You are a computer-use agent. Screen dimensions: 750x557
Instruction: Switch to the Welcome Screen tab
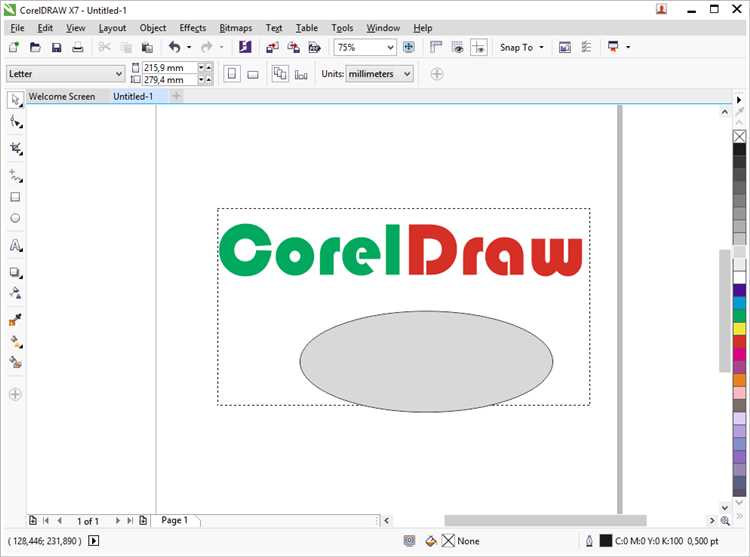(x=62, y=96)
